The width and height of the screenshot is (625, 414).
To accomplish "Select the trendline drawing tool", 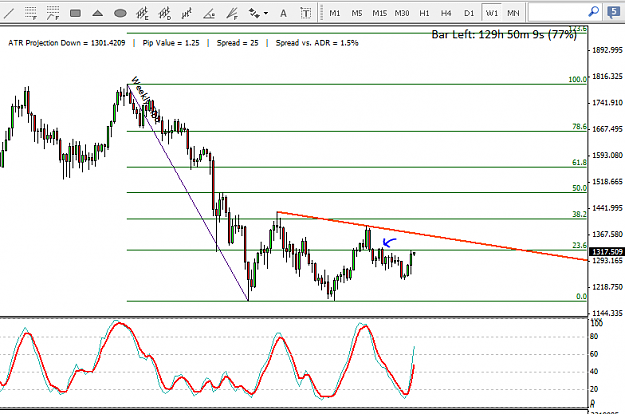I will click(x=9, y=14).
